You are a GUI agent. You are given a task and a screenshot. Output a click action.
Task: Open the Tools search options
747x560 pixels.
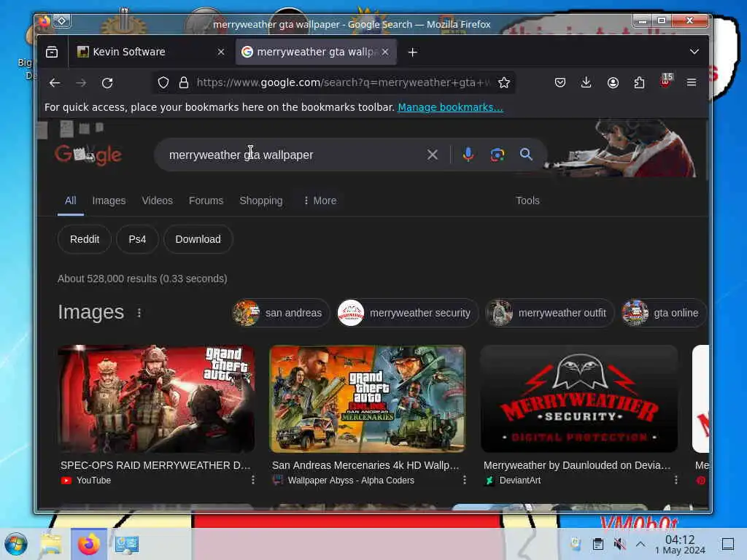[528, 201]
